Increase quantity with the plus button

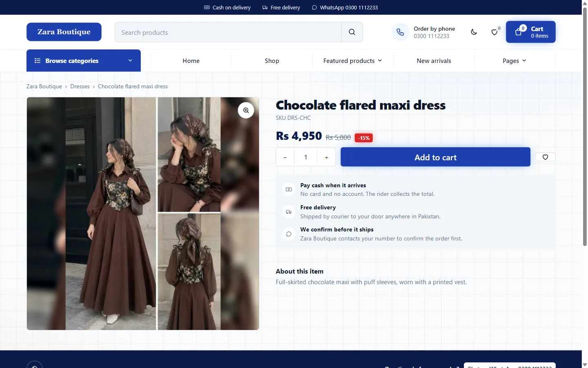pos(326,157)
